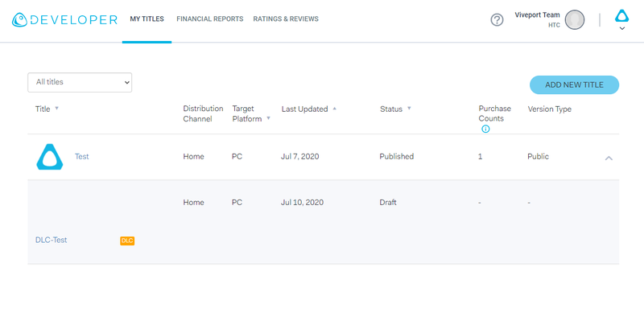Click the Viveport Developer logo
Screen dimensions: 644x321
pyautogui.click(x=64, y=19)
